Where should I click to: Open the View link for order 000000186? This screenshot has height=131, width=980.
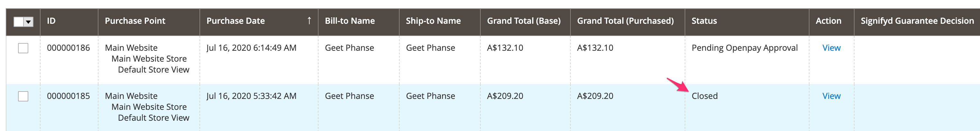click(x=831, y=48)
